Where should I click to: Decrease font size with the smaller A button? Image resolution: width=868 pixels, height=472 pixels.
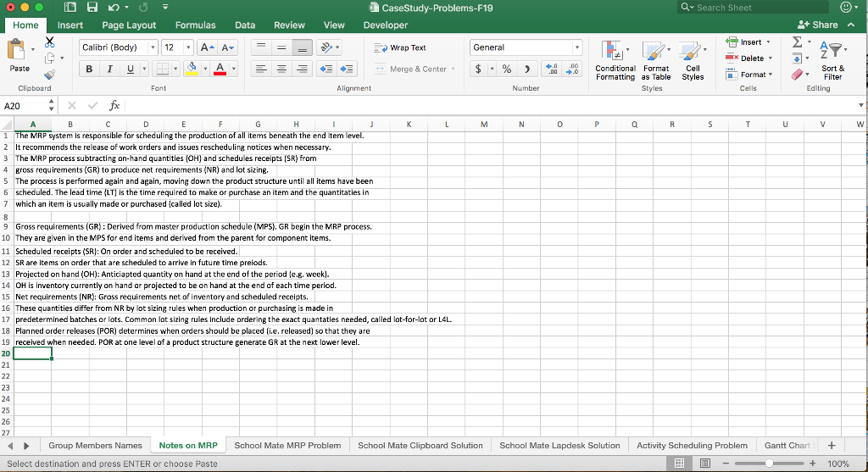pos(227,47)
